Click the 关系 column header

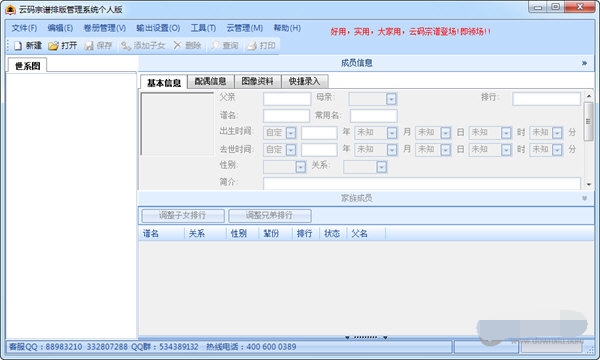(205, 233)
